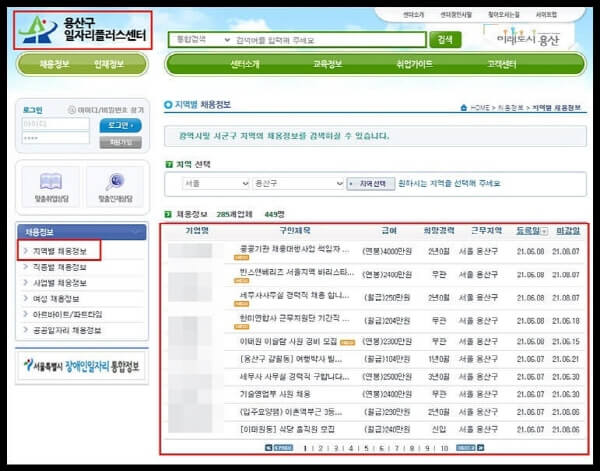Click the green 검색 button
Screen dimensions: 600x471
point(445,40)
